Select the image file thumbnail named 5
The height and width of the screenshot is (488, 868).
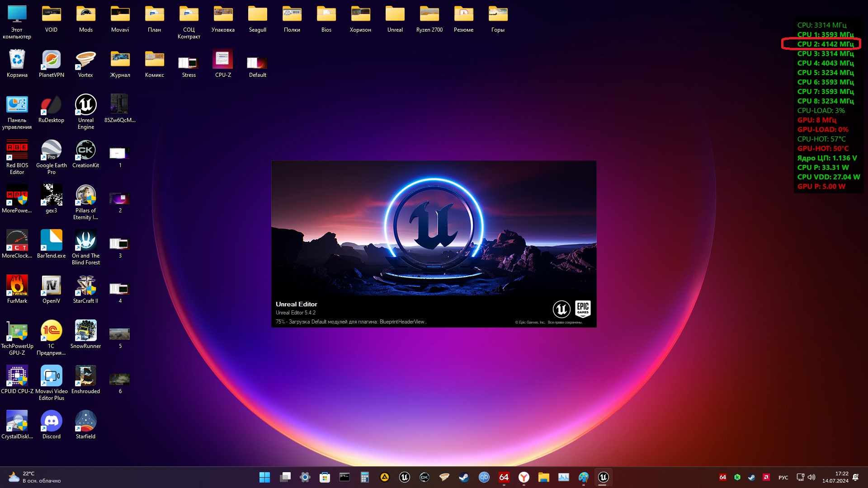pyautogui.click(x=120, y=334)
